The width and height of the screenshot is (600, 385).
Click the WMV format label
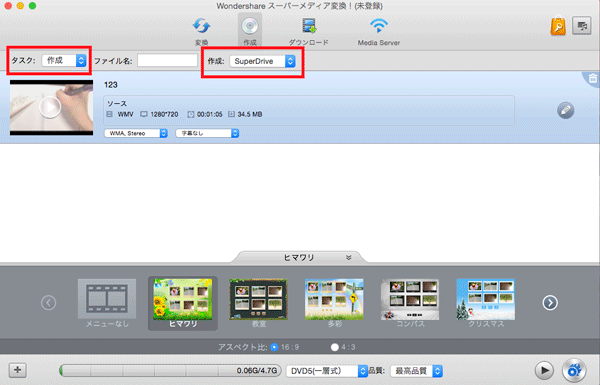125,114
